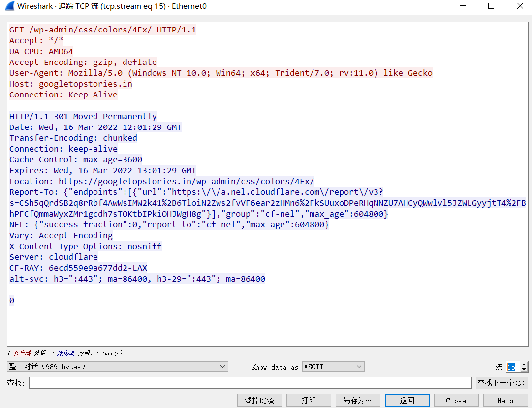Close the window using the title bar X
Viewport: 532px width, 408px height.
[520, 6]
